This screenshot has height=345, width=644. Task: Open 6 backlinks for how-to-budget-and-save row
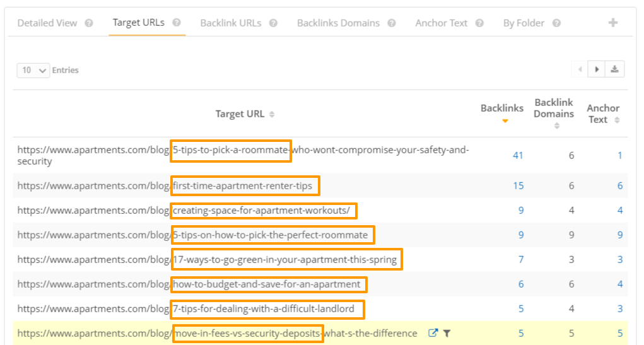521,284
